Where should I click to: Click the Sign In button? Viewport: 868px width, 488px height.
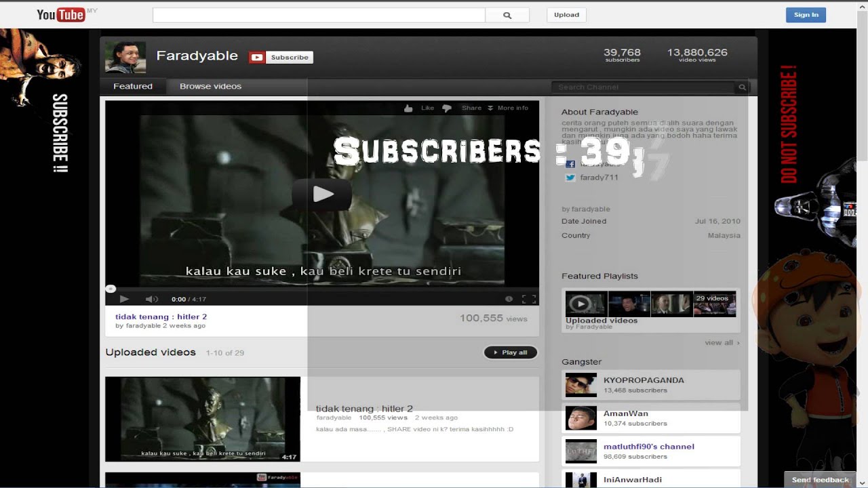coord(806,14)
